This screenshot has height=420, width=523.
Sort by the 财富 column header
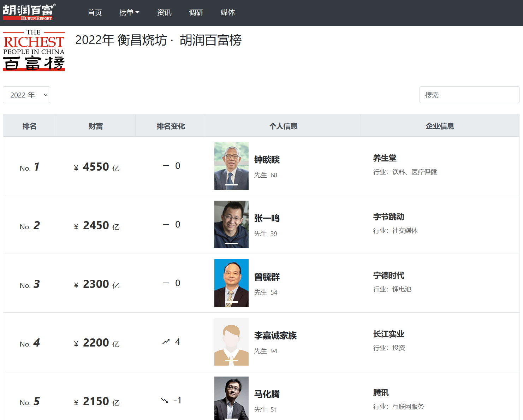click(95, 126)
